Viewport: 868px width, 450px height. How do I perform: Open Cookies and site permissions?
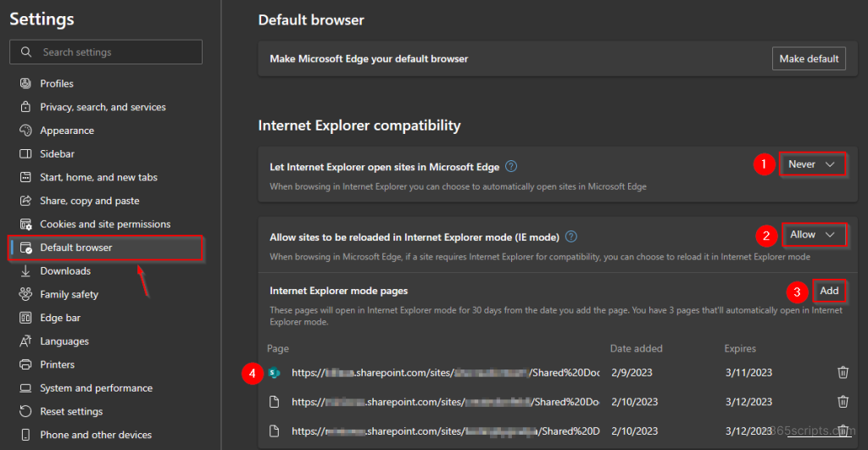[x=105, y=225]
